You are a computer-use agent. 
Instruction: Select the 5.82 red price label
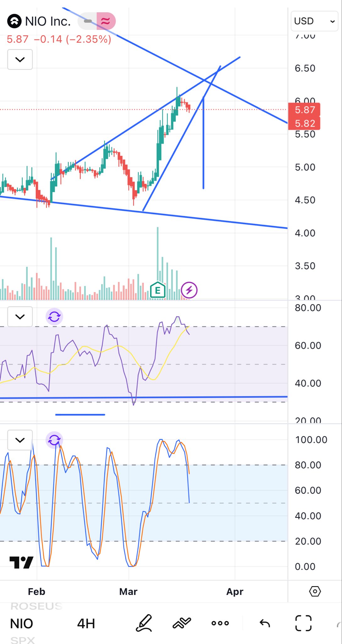[x=304, y=123]
